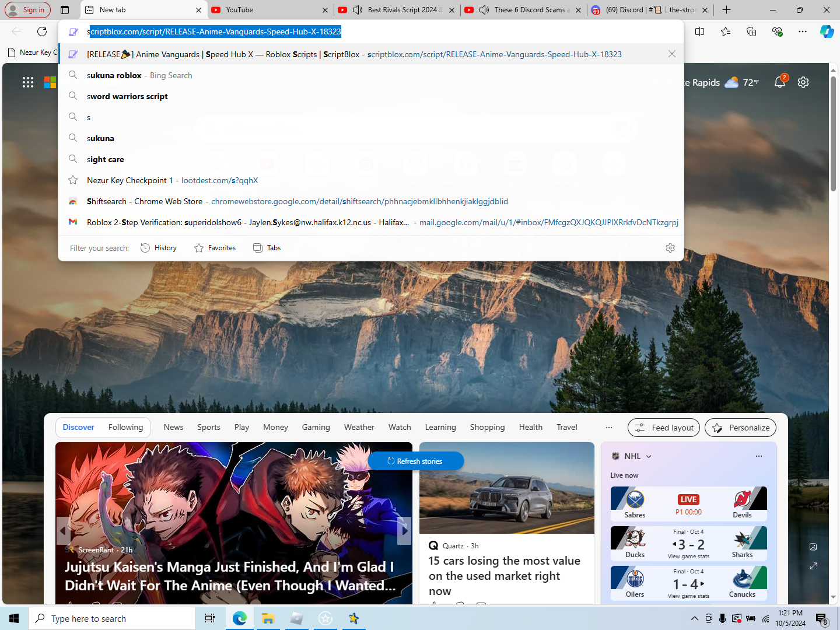Viewport: 840px width, 630px height.
Task: Select the 'sword warriors script' suggestion
Action: 371,96
